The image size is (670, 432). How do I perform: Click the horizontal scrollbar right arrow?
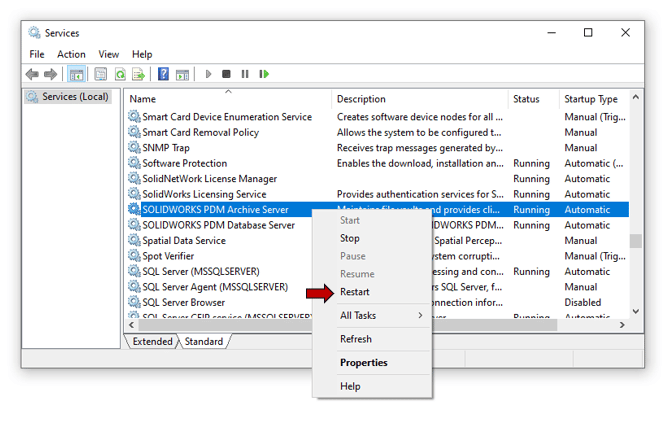(622, 325)
